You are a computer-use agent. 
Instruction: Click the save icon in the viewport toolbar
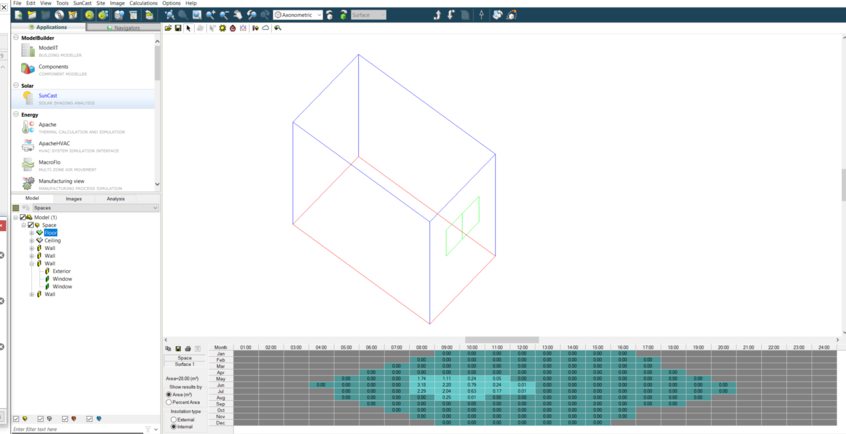coord(178,28)
